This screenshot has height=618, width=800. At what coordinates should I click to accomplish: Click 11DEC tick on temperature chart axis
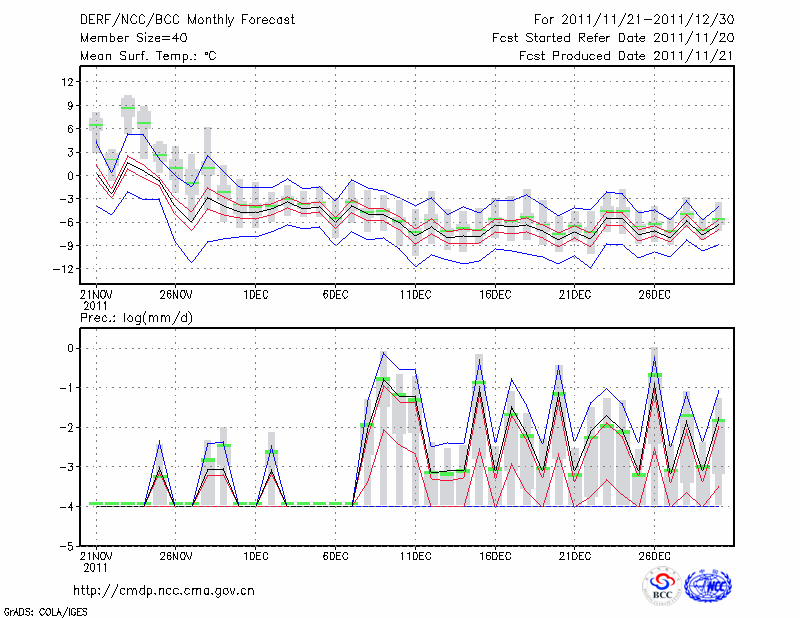(x=415, y=295)
